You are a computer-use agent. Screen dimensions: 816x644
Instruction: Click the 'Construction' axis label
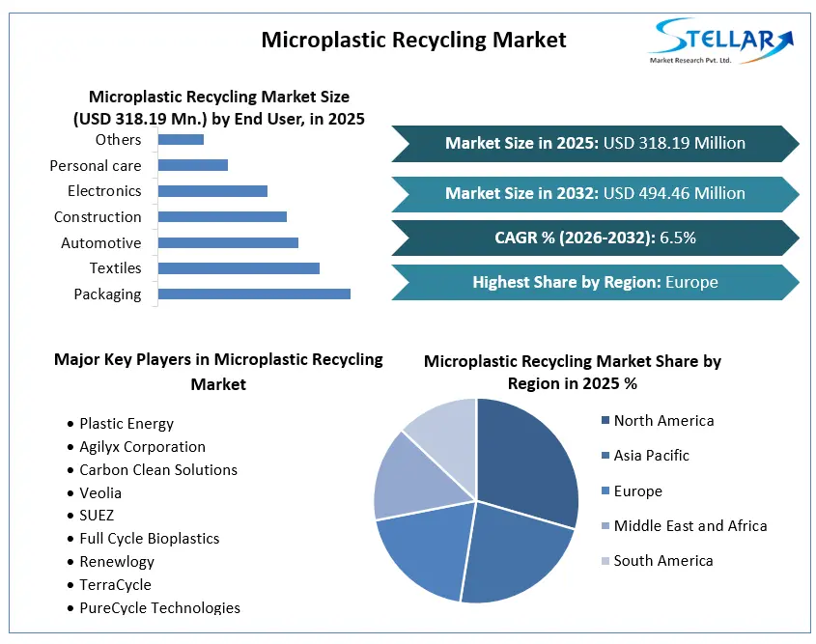point(98,217)
